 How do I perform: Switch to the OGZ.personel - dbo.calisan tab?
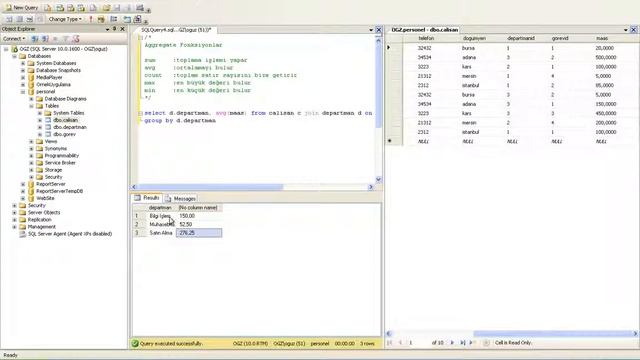click(424, 30)
